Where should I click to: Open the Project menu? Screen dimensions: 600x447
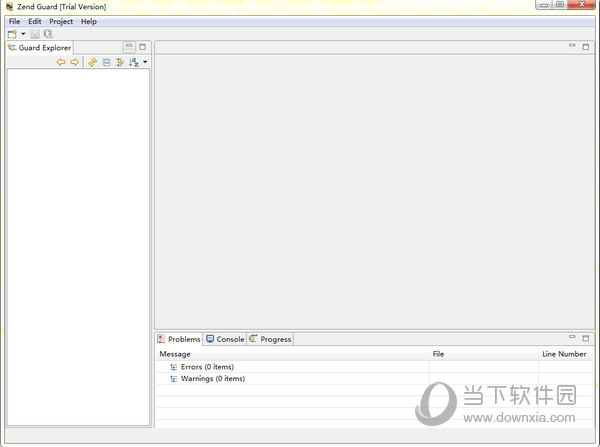pos(61,21)
